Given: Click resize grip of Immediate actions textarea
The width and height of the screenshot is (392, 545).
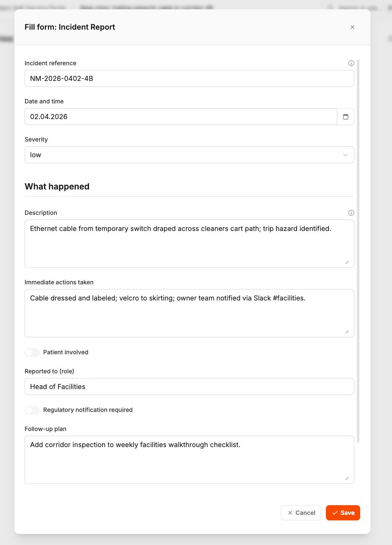Looking at the screenshot, I should pos(347,331).
